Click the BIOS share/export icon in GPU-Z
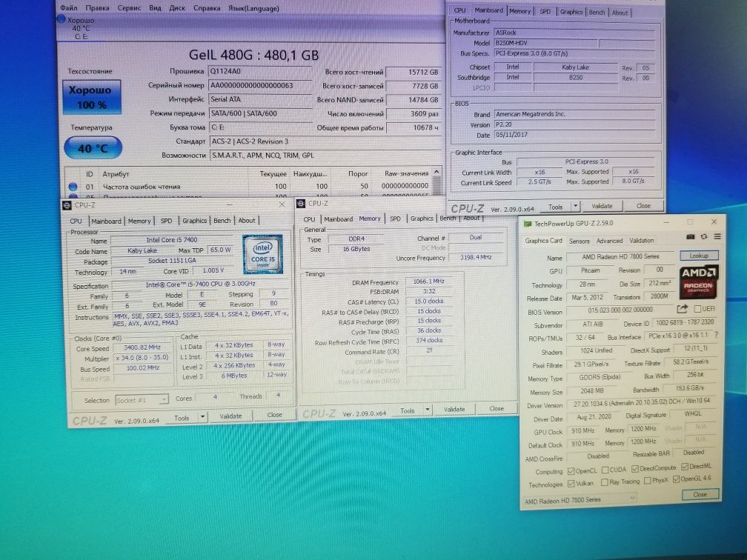Screen dimensions: 747x560 tap(682, 309)
